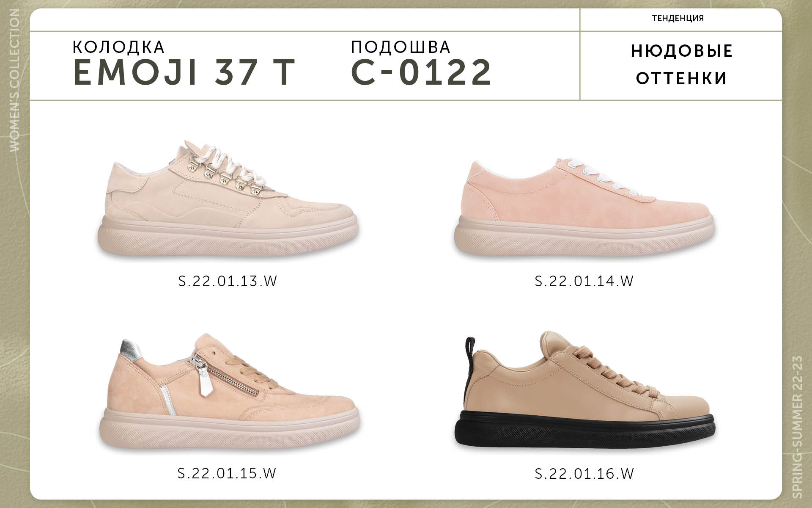812x508 pixels.
Task: Click the КОЛОДКА label
Action: [119, 47]
